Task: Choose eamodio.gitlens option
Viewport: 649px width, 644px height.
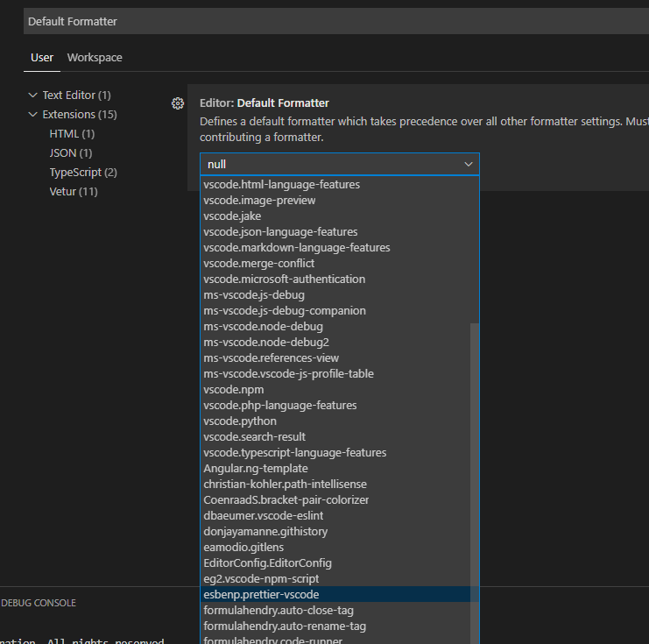Action: coord(335,547)
